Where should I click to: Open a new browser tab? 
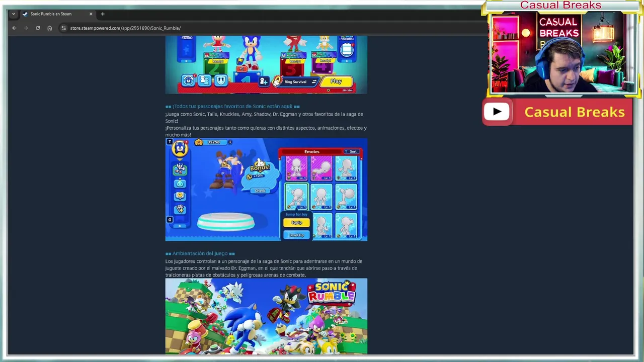pyautogui.click(x=103, y=14)
